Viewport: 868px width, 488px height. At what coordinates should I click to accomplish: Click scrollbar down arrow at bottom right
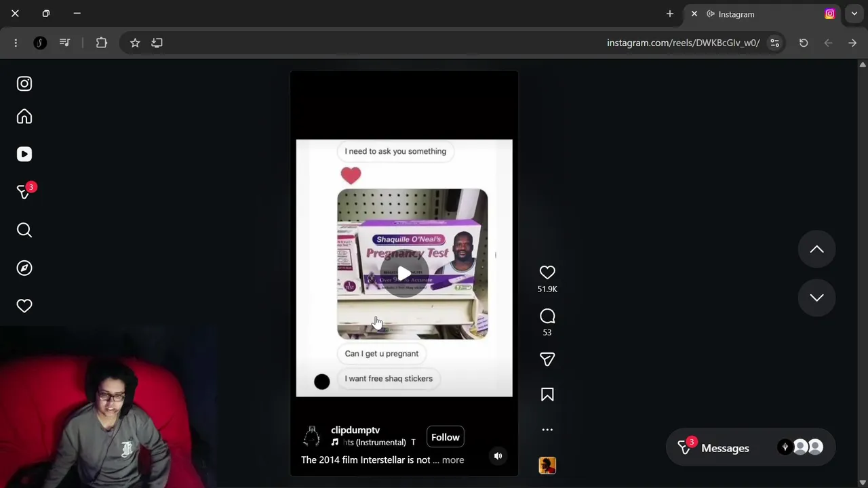(x=863, y=483)
